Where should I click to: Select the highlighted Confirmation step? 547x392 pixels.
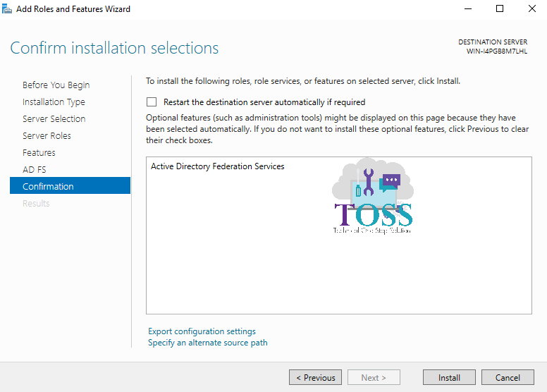pos(48,186)
